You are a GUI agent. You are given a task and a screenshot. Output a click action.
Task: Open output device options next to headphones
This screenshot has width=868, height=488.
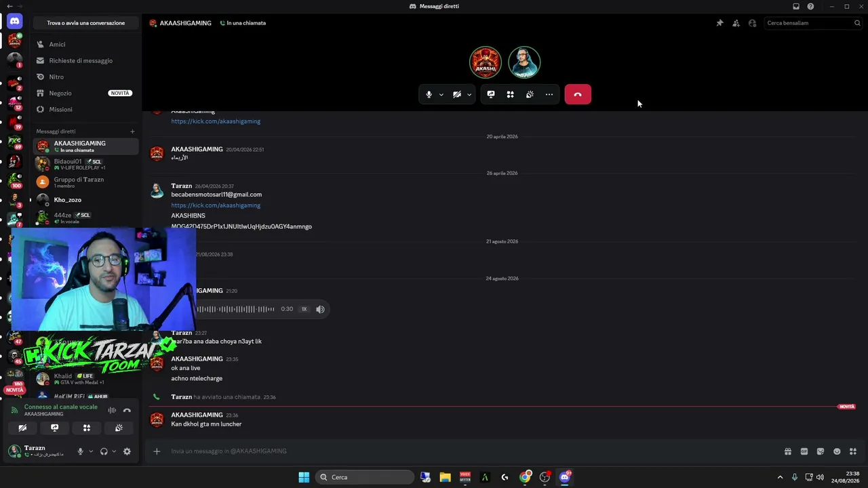tap(114, 451)
